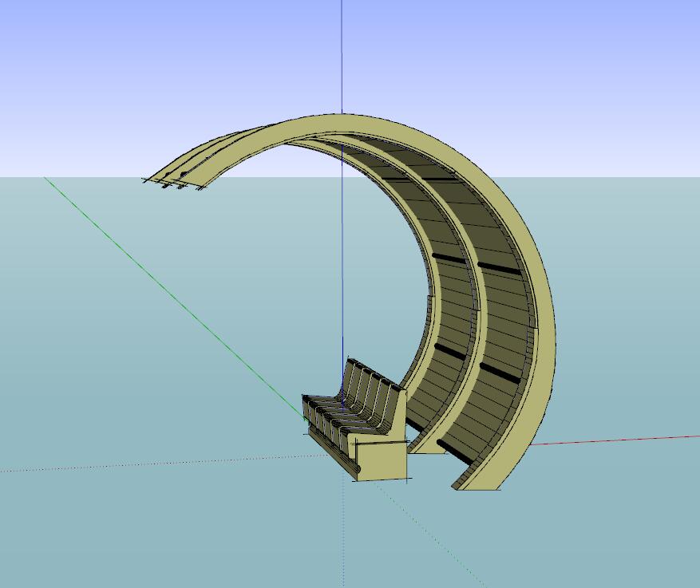
Task: Click the middle arch rib's base
Action: point(427,445)
